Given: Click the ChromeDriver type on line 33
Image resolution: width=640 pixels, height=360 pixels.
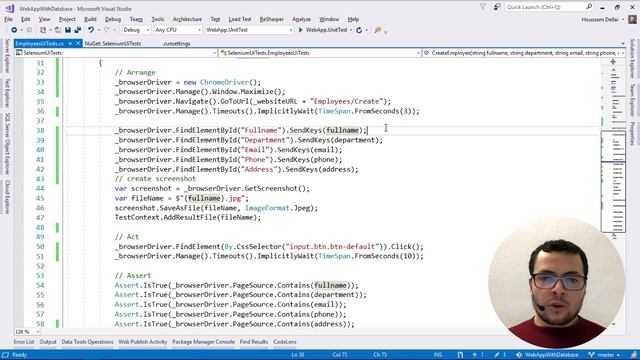Looking at the screenshot, I should (x=224, y=82).
